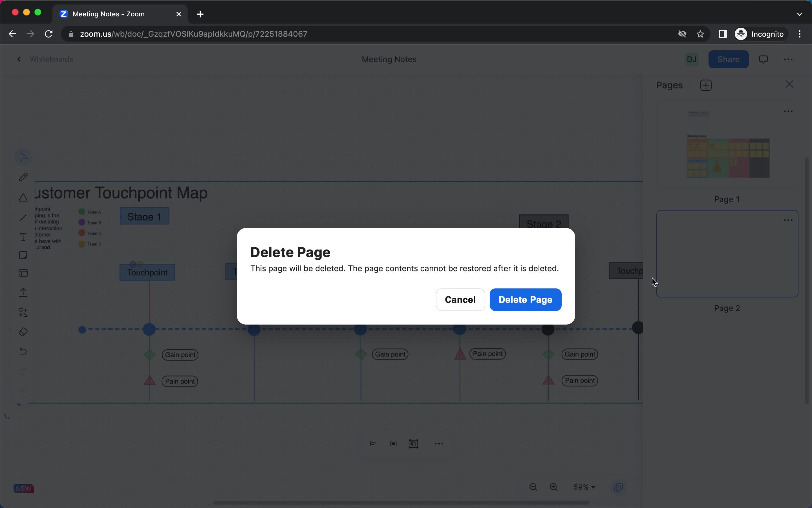The height and width of the screenshot is (508, 812).
Task: Click the zoom in magnifier
Action: click(x=554, y=487)
